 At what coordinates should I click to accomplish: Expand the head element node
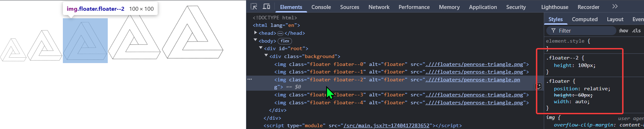click(x=256, y=33)
